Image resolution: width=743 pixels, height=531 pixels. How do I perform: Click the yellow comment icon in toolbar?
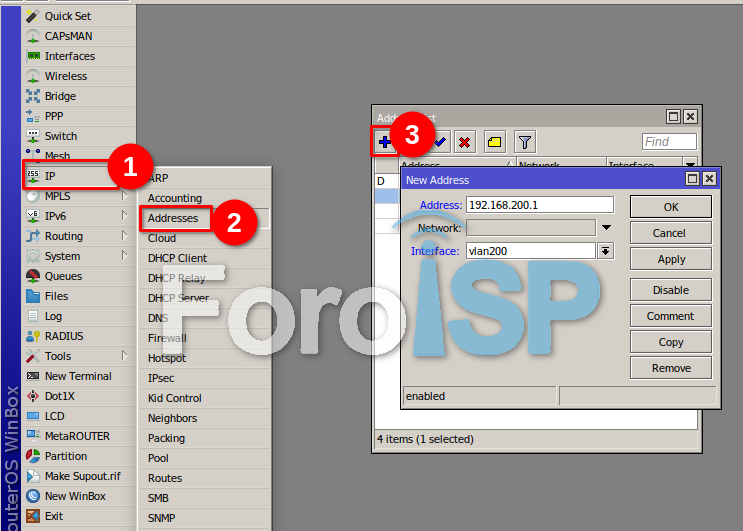click(x=495, y=142)
